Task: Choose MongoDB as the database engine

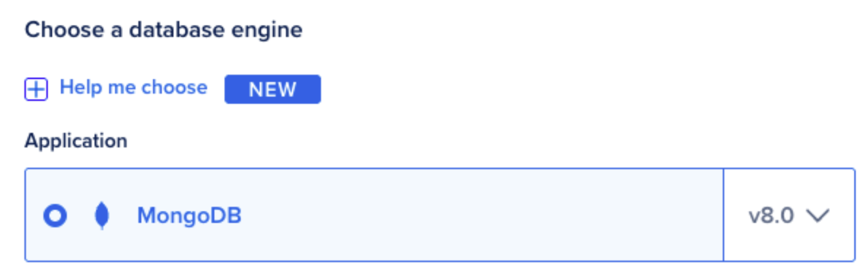Action: coord(55,216)
